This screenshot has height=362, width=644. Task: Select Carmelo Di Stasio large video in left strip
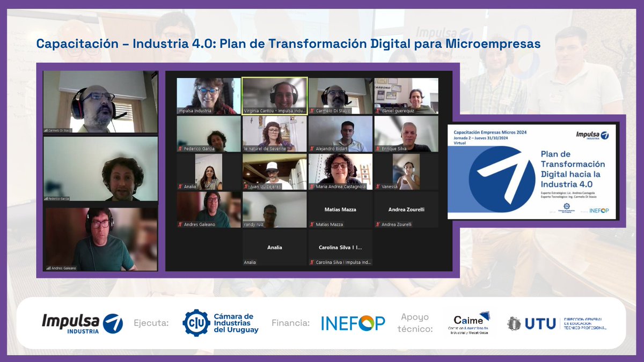(101, 102)
